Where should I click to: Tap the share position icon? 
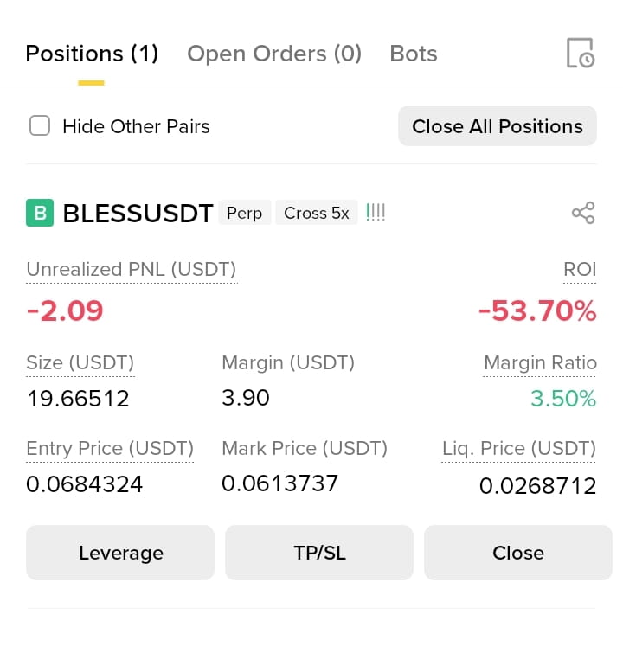pyautogui.click(x=583, y=213)
